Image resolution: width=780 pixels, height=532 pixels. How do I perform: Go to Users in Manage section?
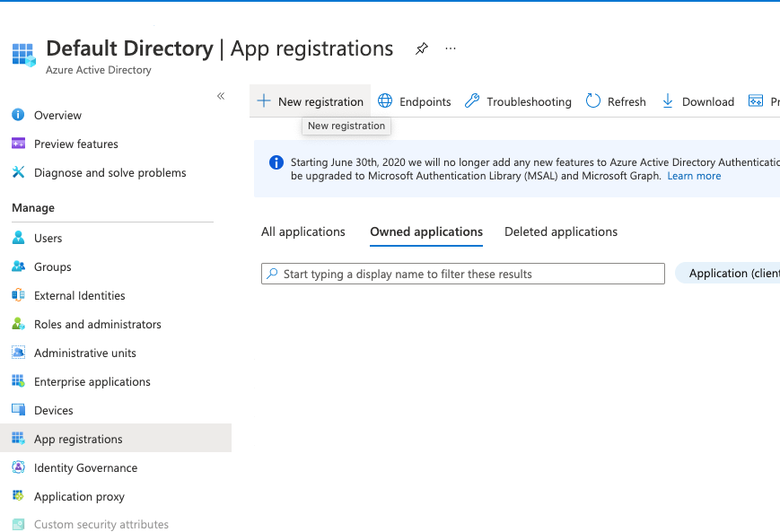[x=48, y=238]
